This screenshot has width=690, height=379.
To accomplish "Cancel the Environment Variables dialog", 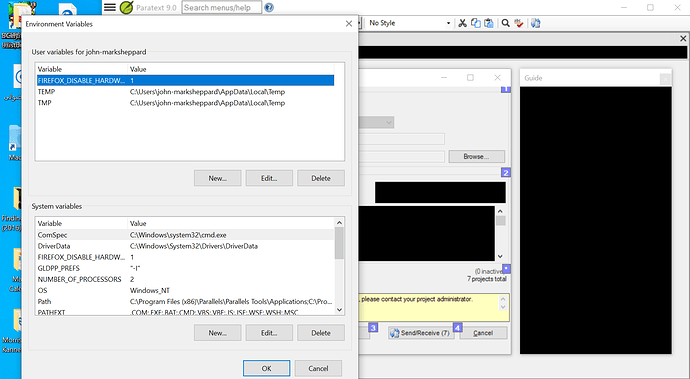I will [318, 368].
